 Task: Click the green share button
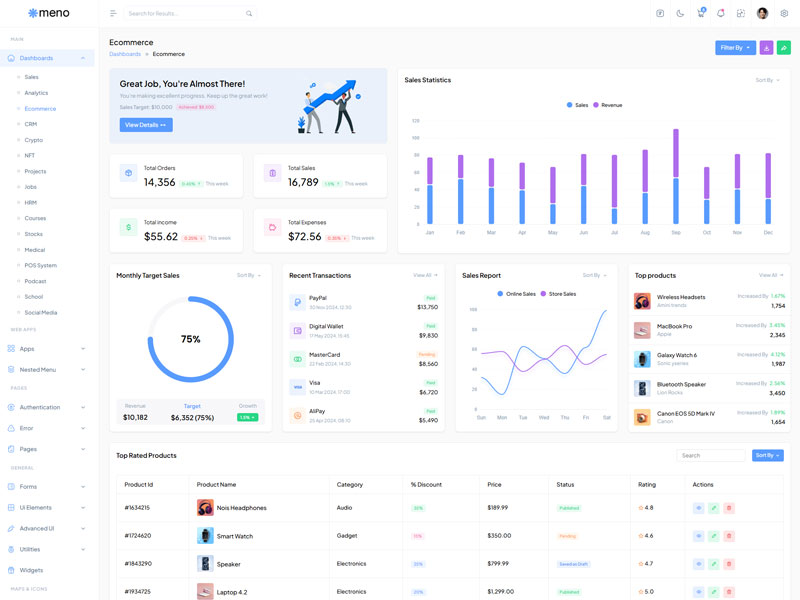tap(784, 48)
